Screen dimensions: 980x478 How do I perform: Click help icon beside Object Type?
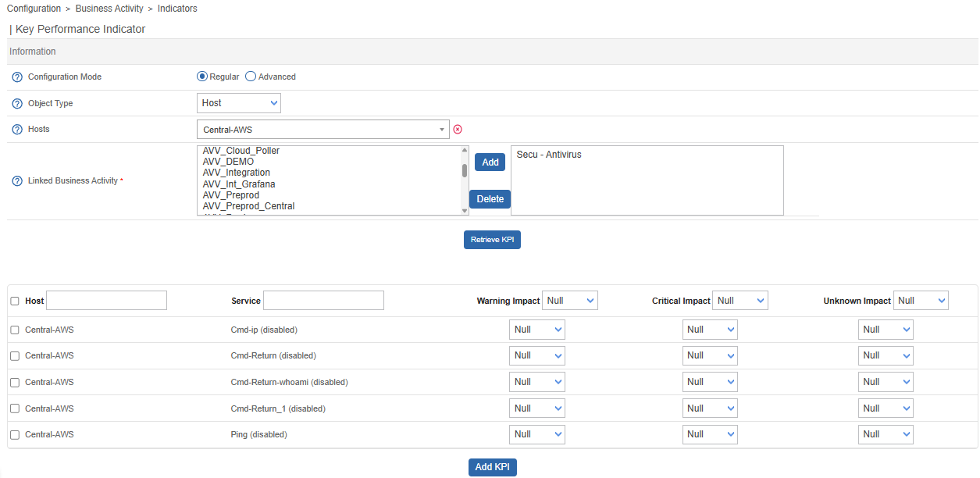coord(17,104)
